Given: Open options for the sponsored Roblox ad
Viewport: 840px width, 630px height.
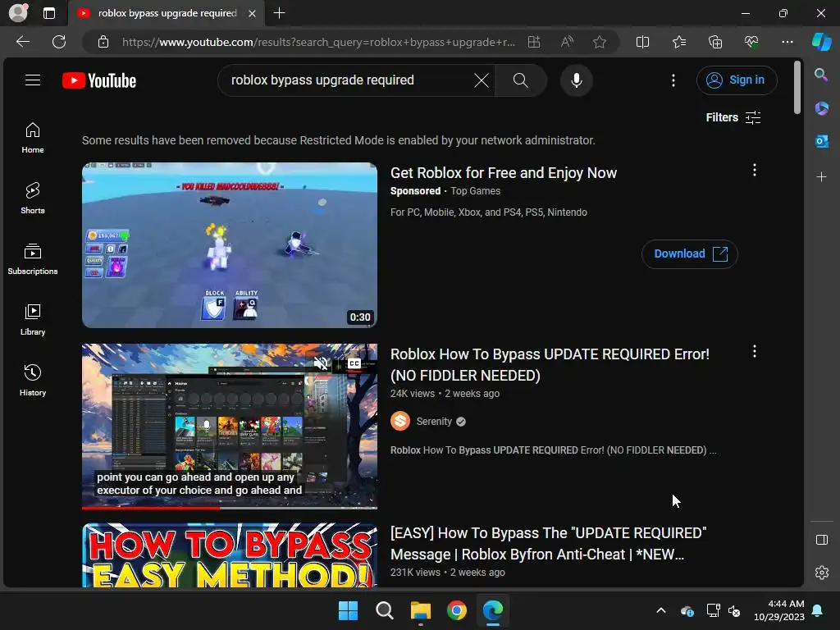Looking at the screenshot, I should (x=755, y=171).
